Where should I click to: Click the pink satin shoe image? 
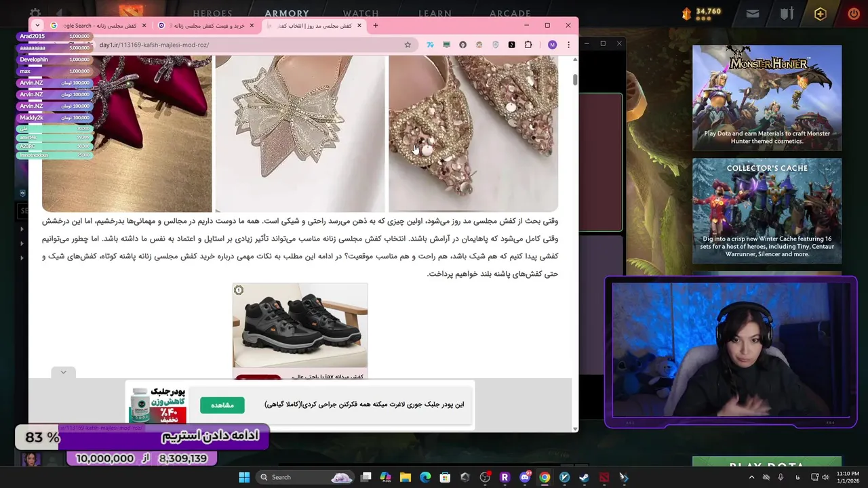tap(127, 134)
